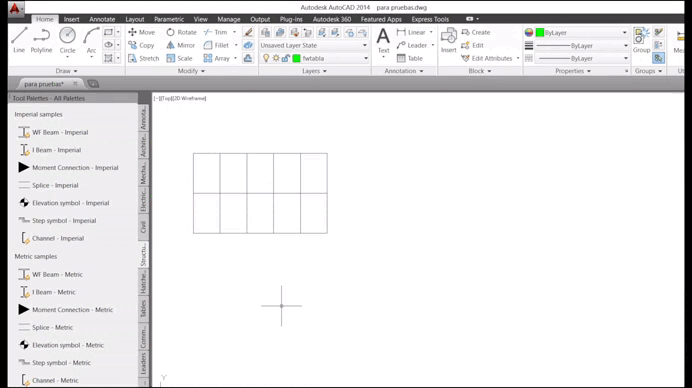Click viewport controls 2D Wireframe label

tap(191, 98)
